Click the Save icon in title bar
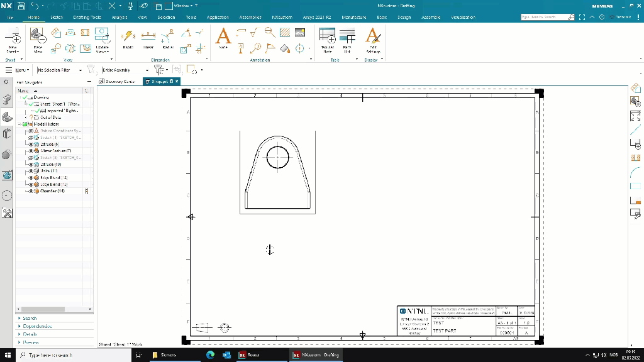The width and height of the screenshot is (644, 362). coord(21,6)
